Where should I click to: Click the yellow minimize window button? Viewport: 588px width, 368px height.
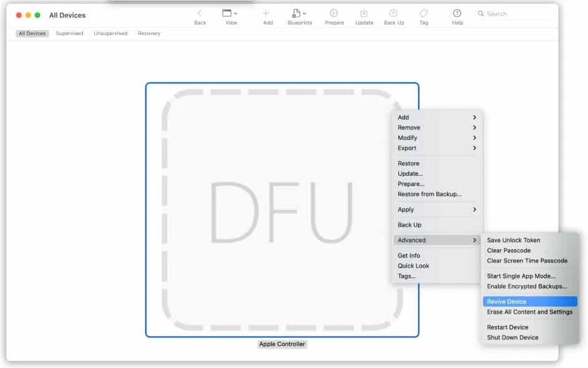pos(28,15)
